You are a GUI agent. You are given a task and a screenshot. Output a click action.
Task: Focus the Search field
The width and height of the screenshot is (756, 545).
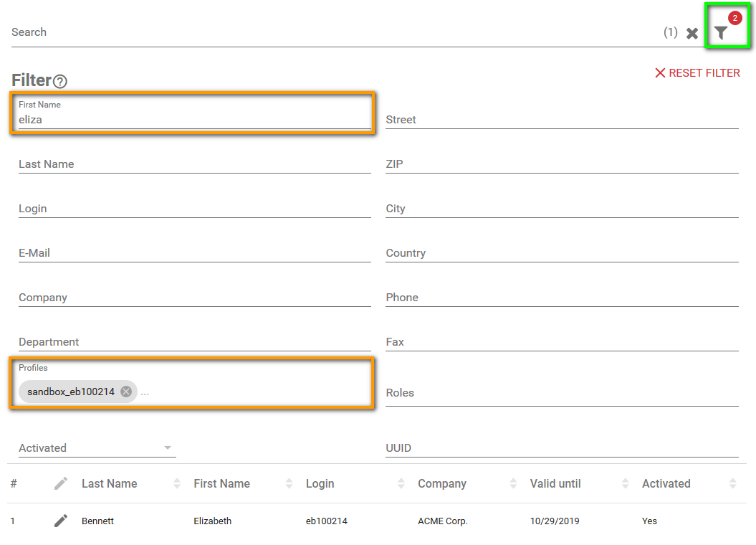point(330,32)
